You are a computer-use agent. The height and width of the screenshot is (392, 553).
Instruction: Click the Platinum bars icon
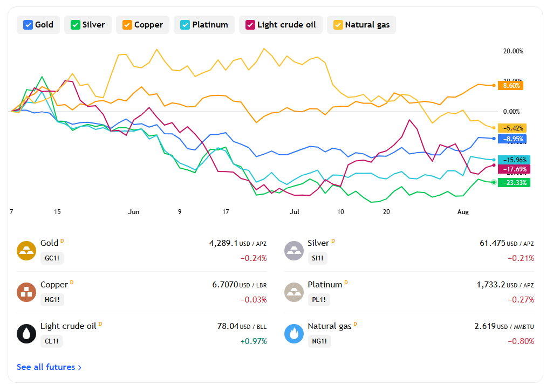point(294,292)
